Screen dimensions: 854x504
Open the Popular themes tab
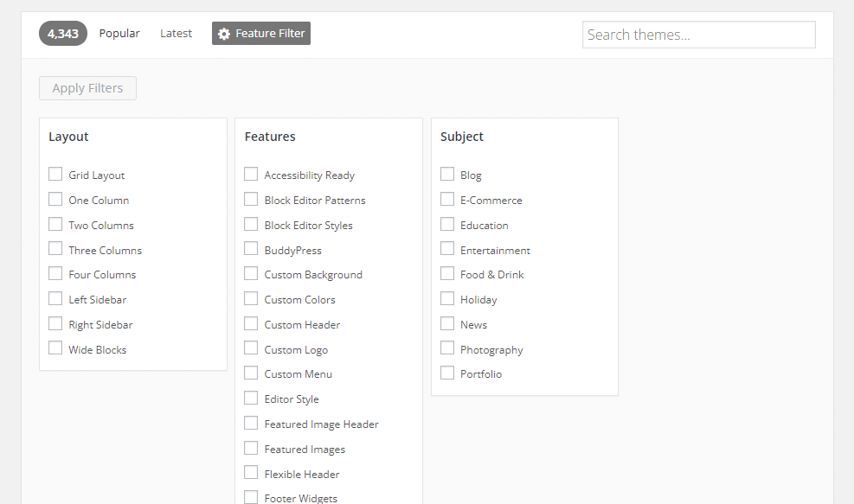[119, 33]
